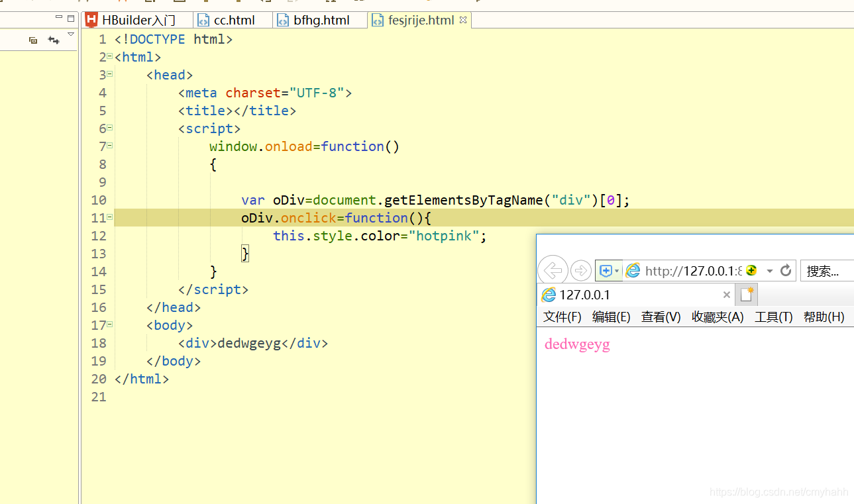Select the 127.0.0.1 browser tab

[x=637, y=295]
